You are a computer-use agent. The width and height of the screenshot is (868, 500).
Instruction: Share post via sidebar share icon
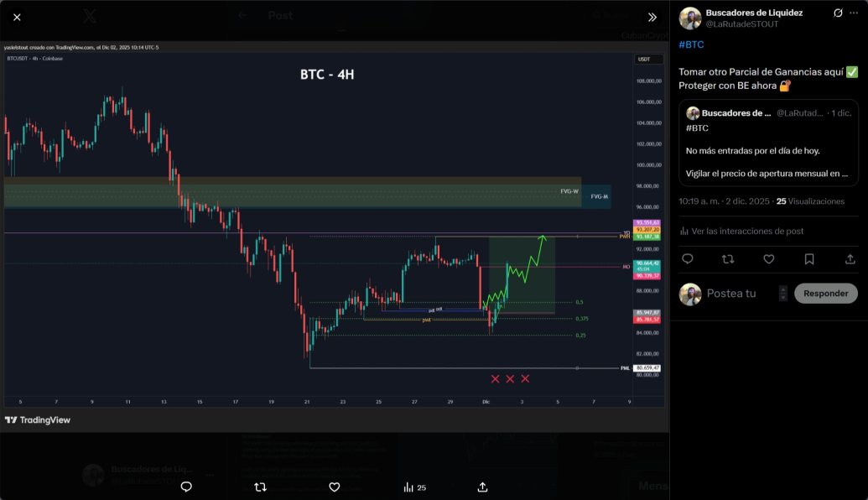point(850,258)
